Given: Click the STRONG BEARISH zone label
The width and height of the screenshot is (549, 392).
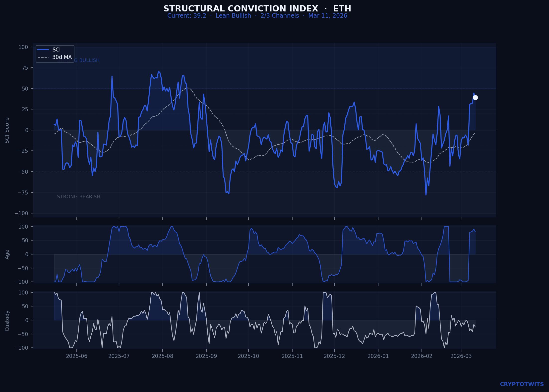Looking at the screenshot, I should click(78, 196).
